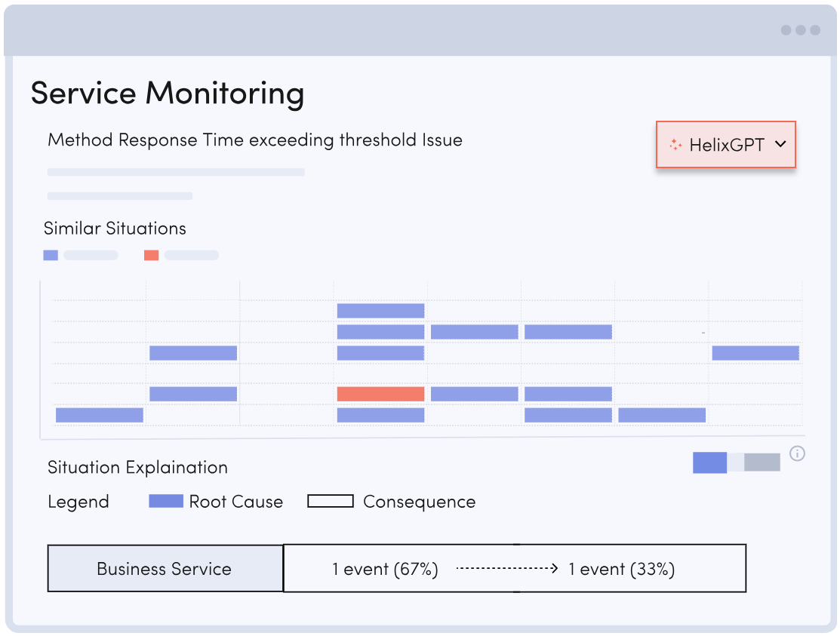Click the Consequence legend outline box

point(330,501)
